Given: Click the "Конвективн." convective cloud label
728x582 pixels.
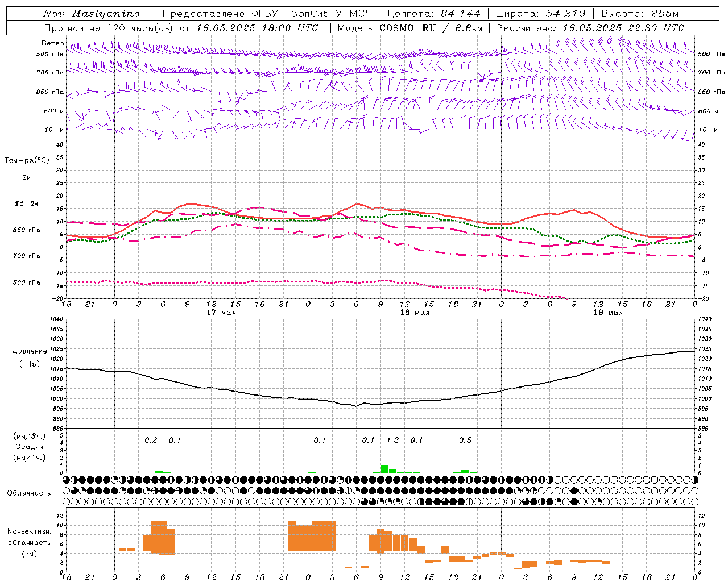Looking at the screenshot, I should click(x=30, y=531).
